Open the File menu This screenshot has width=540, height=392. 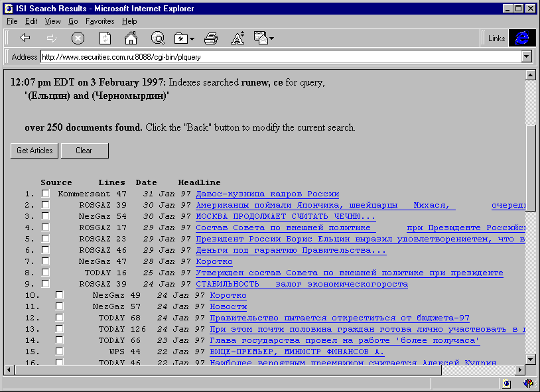tap(12, 21)
